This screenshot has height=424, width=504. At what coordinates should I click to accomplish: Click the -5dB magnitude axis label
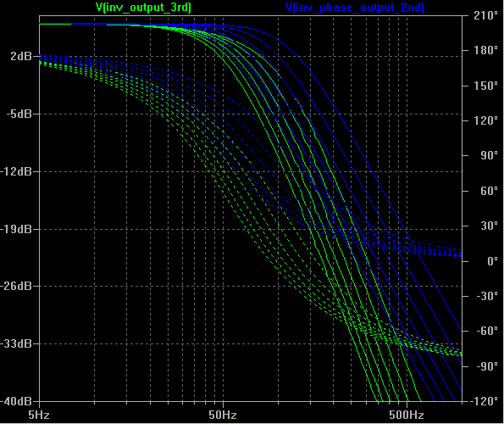19,114
